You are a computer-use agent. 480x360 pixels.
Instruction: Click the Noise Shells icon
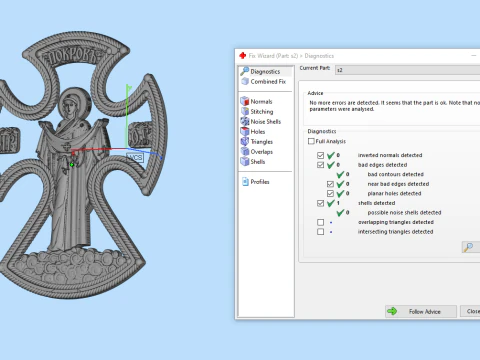point(245,121)
